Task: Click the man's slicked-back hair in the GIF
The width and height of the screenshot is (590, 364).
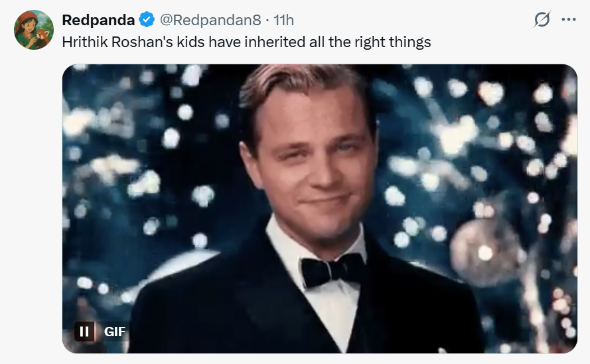Action: 302,83
